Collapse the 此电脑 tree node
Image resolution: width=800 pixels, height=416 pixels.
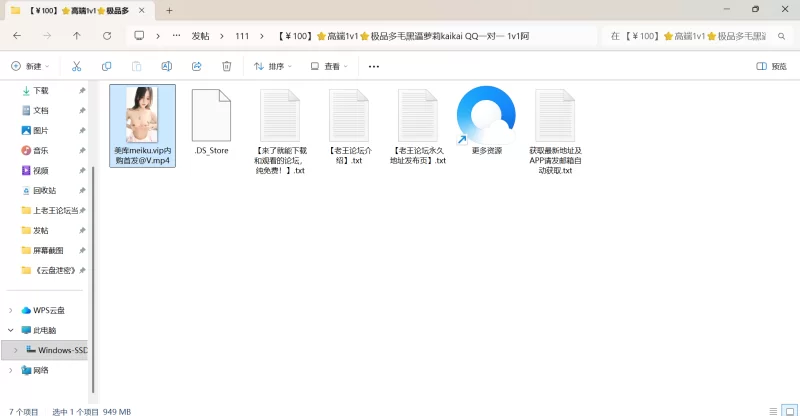coord(11,330)
